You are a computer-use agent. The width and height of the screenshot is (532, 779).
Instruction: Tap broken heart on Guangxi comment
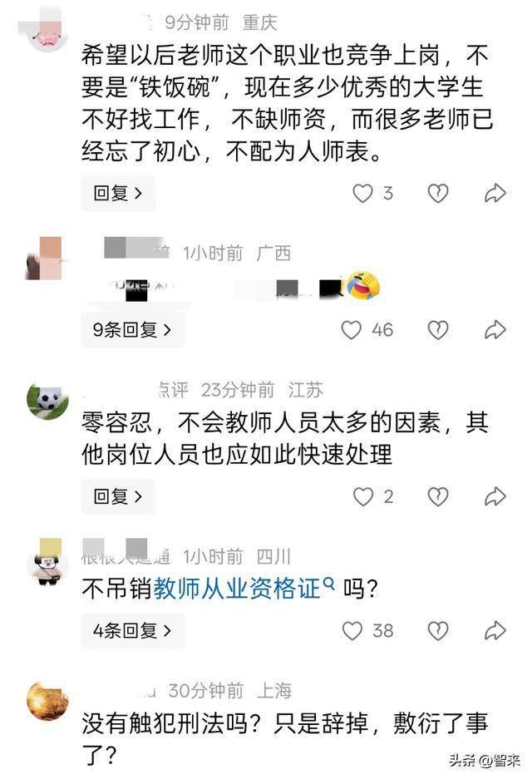pyautogui.click(x=438, y=330)
